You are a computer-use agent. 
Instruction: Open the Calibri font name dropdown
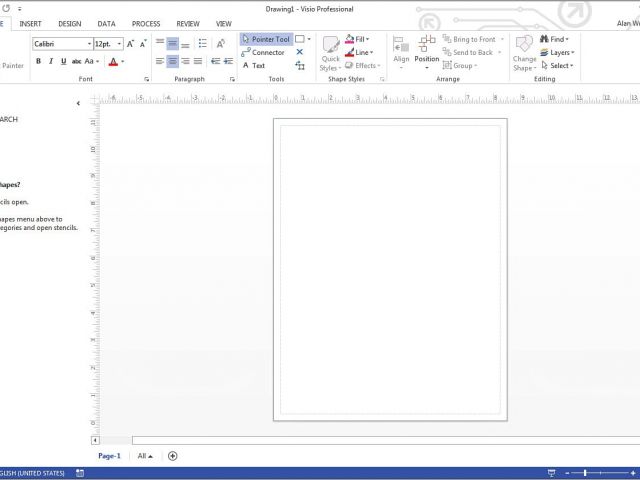[61, 44]
